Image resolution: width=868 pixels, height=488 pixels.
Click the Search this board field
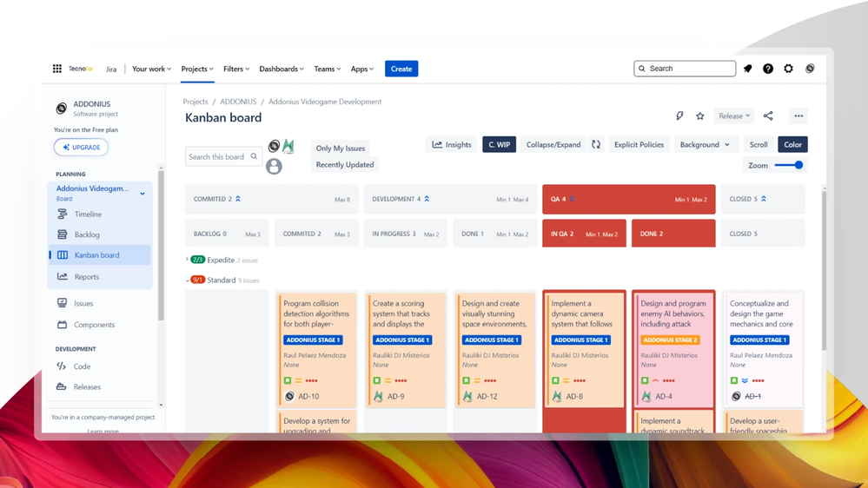coord(223,156)
